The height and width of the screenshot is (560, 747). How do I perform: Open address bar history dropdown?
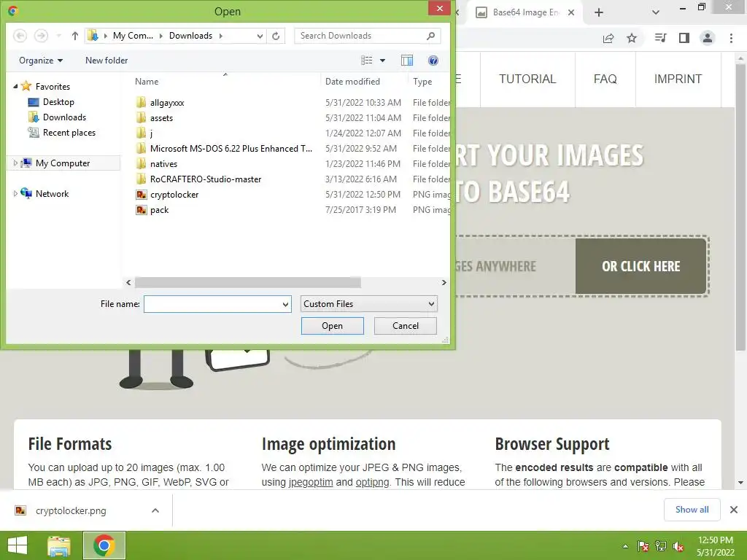[x=260, y=36]
